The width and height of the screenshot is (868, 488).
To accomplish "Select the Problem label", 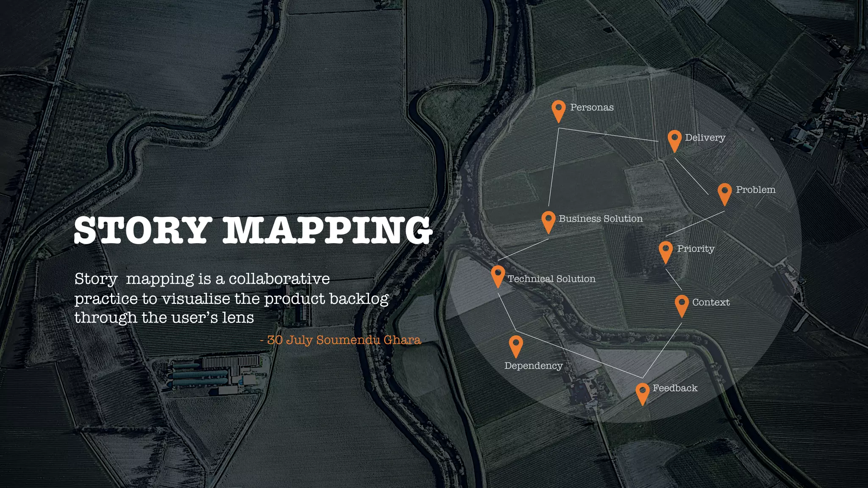I will [756, 189].
